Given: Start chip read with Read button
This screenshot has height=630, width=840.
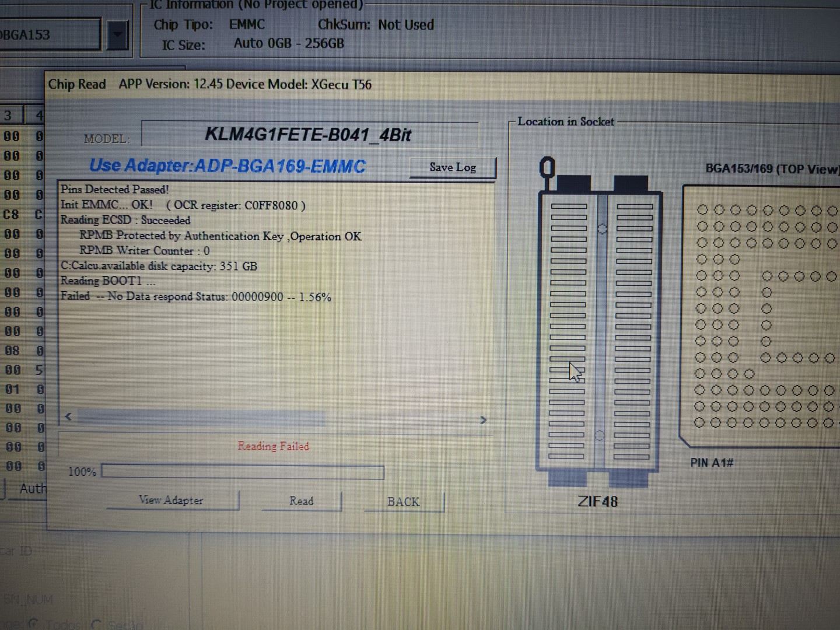Looking at the screenshot, I should [301, 501].
